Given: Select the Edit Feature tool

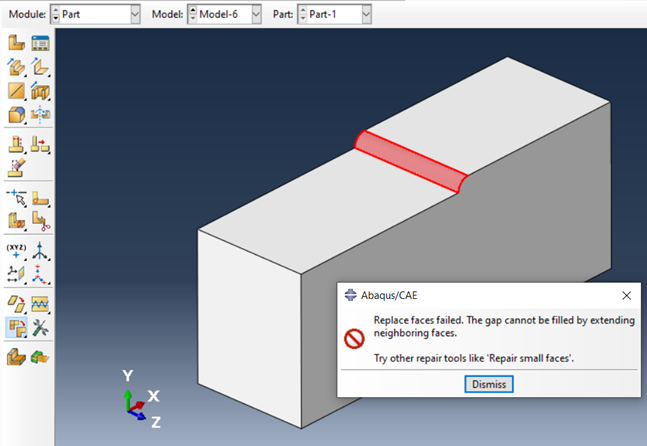Looking at the screenshot, I should tap(17, 144).
